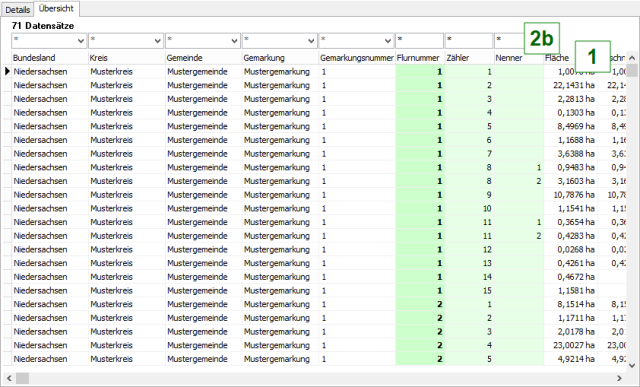Viewport: 640px width, 387px height.
Task: Select the cell showing 1,1711 ha
Action: pos(571,318)
